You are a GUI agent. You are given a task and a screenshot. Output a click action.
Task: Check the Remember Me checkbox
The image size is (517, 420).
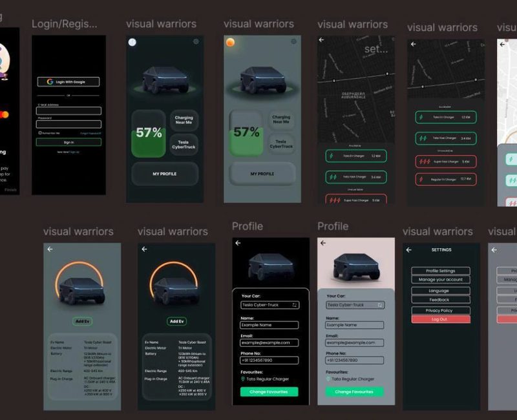coord(40,133)
